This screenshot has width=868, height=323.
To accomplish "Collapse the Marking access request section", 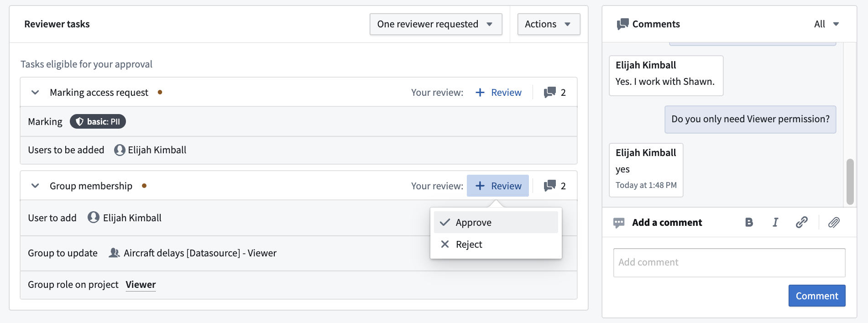I will (x=35, y=93).
